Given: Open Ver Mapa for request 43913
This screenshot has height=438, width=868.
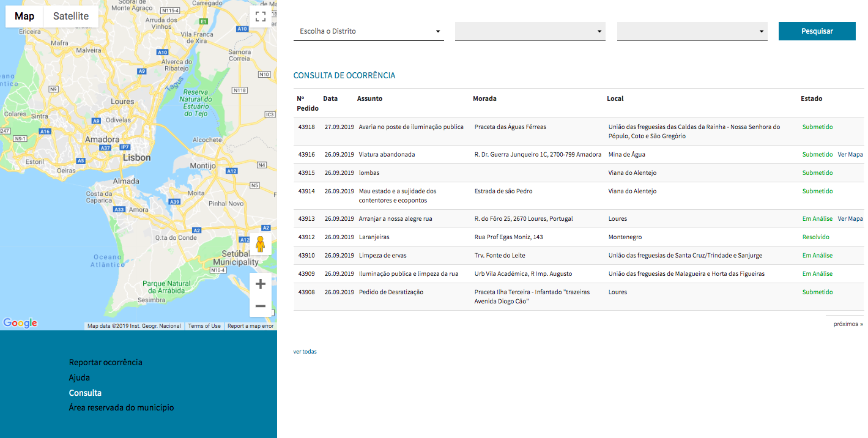Looking at the screenshot, I should [x=850, y=219].
